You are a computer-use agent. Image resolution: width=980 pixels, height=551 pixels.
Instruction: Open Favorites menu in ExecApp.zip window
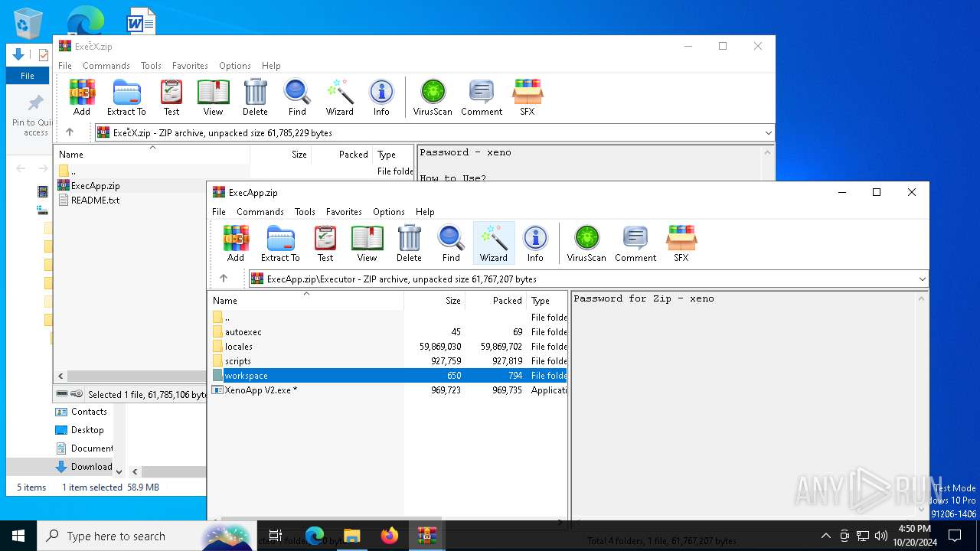[x=344, y=212]
